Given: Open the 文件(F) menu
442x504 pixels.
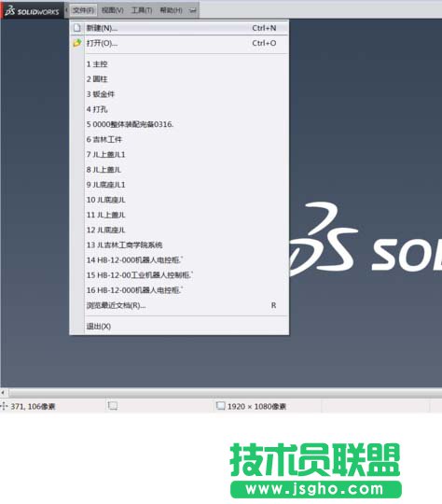Looking at the screenshot, I should click(83, 10).
